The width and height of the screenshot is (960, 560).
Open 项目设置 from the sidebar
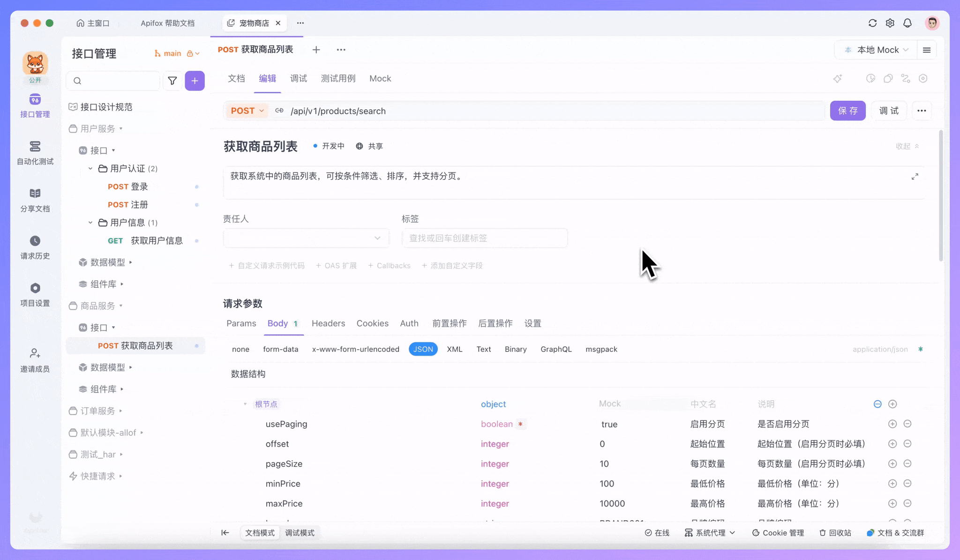tap(35, 294)
